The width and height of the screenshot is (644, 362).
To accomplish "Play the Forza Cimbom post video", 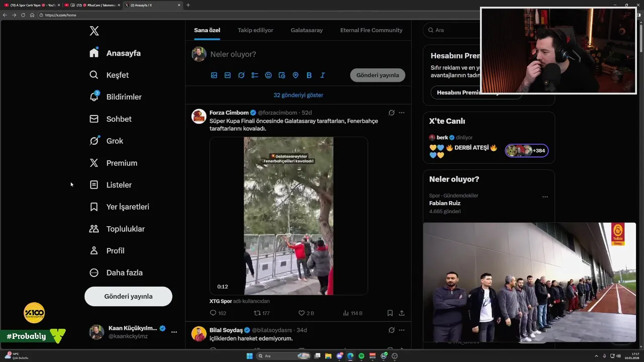I will 288,216.
